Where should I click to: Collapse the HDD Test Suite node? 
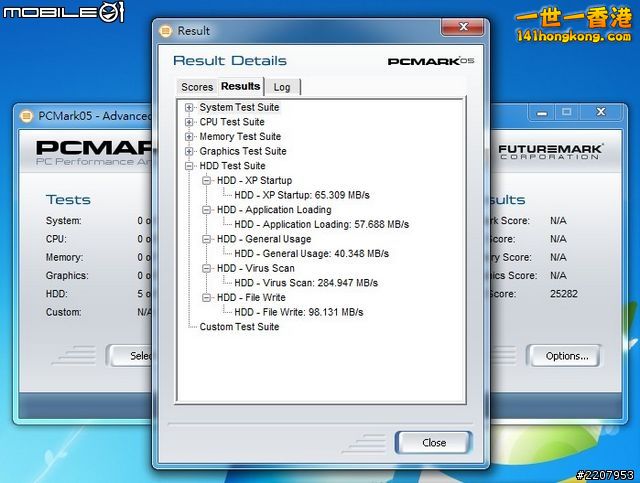click(x=189, y=166)
